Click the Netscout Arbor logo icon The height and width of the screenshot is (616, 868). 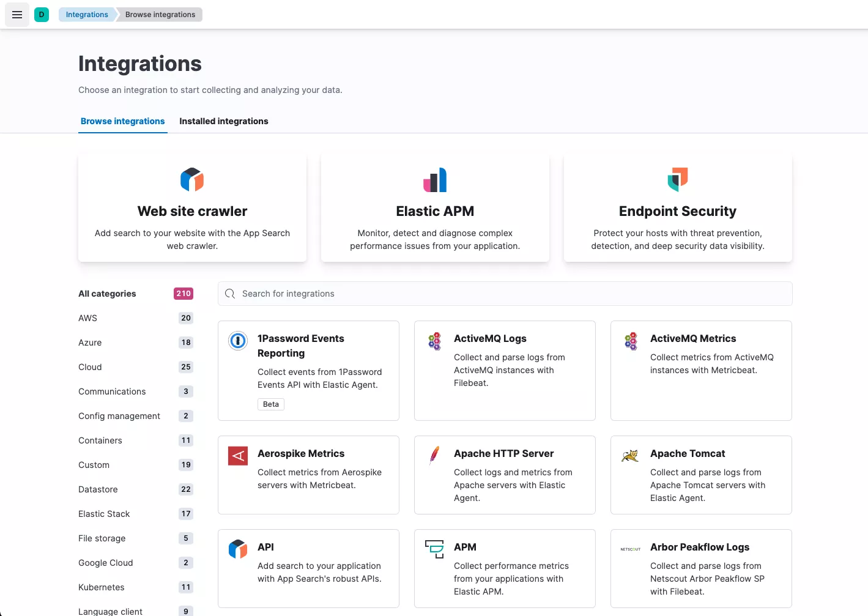[630, 549]
